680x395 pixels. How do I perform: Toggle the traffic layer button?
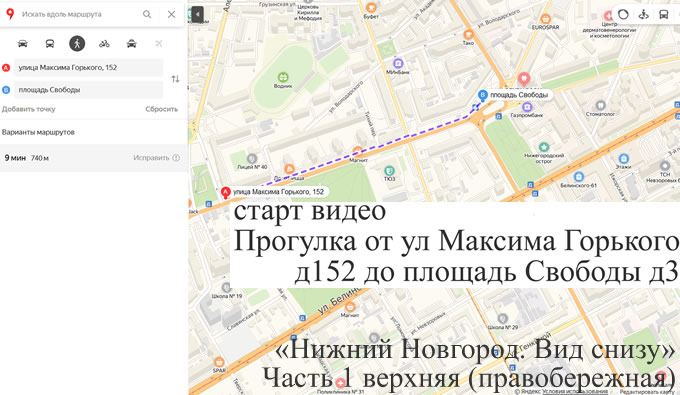click(x=623, y=14)
